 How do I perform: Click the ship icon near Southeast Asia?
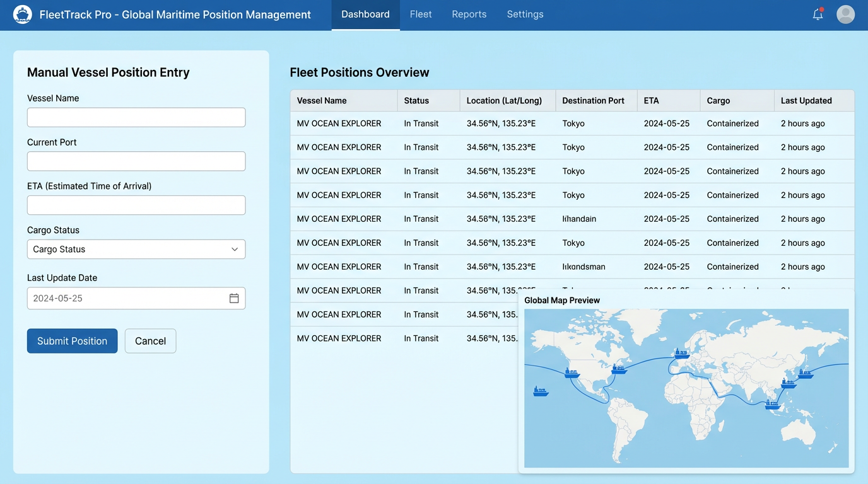pos(772,405)
